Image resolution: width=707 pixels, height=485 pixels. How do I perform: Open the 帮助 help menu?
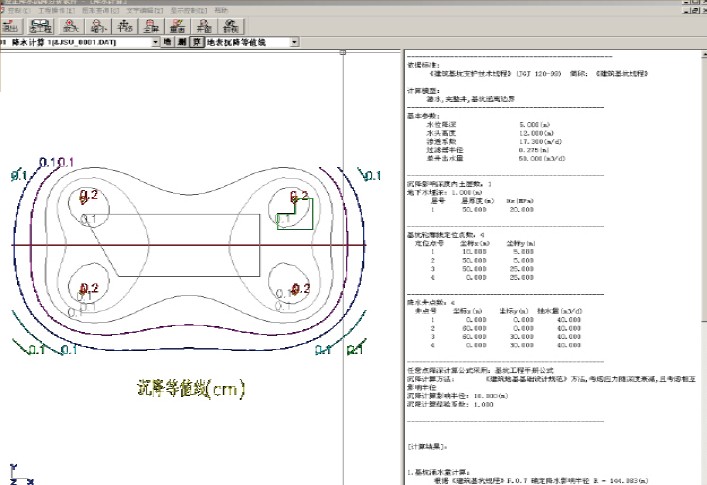point(221,10)
